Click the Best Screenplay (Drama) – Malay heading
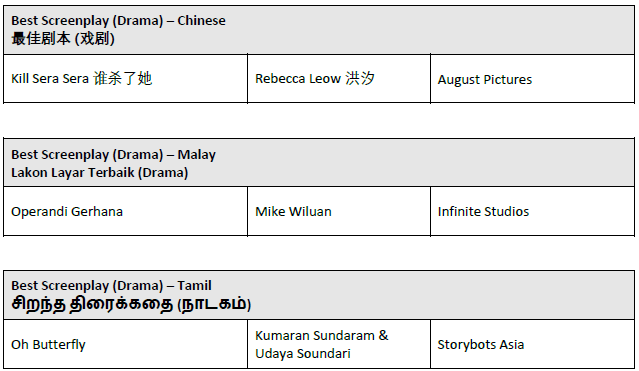 [113, 155]
